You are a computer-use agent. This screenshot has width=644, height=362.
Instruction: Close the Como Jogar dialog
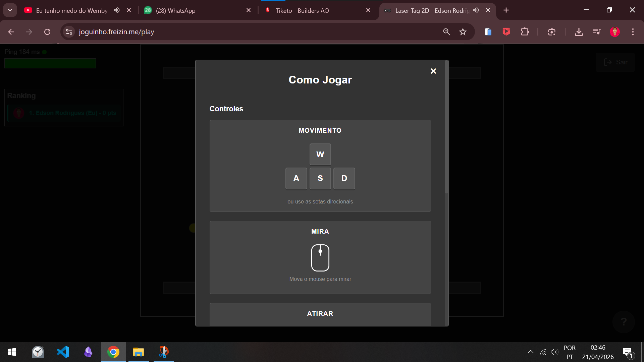(x=433, y=71)
